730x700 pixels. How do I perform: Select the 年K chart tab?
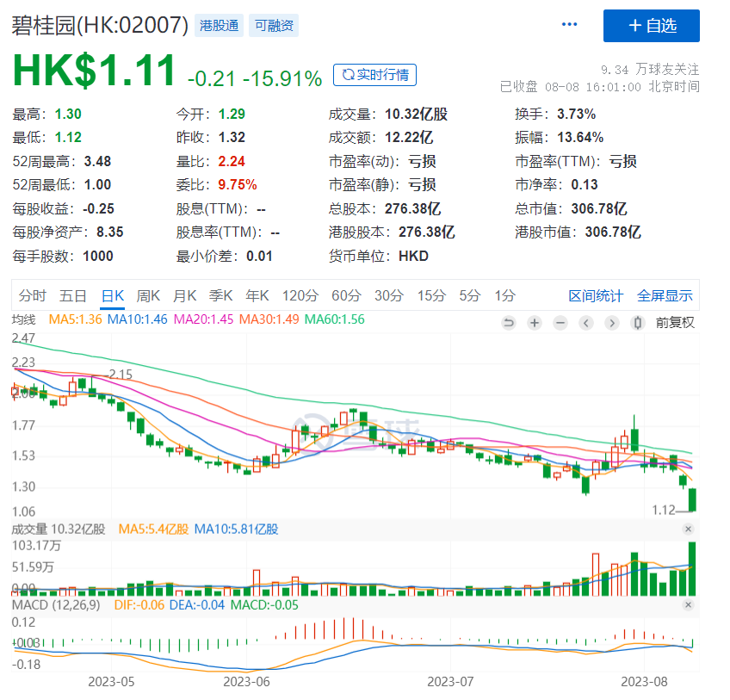pyautogui.click(x=257, y=295)
